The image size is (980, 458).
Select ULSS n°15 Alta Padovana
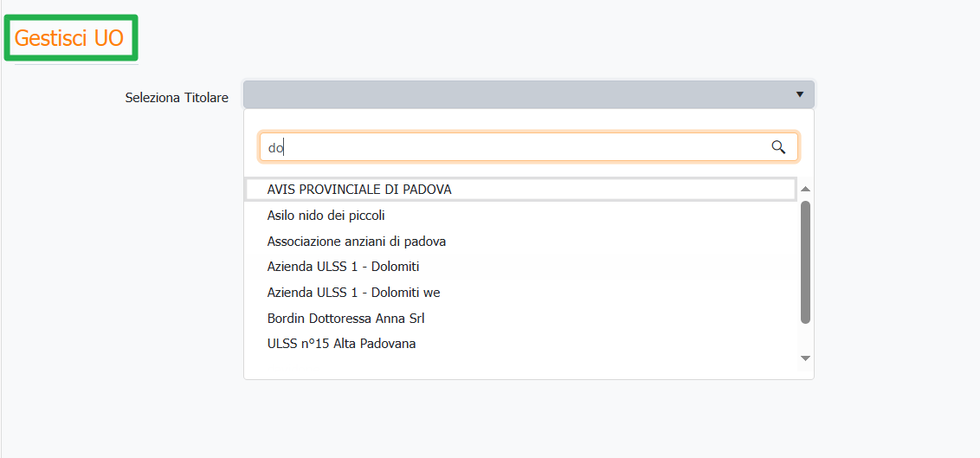coord(342,344)
